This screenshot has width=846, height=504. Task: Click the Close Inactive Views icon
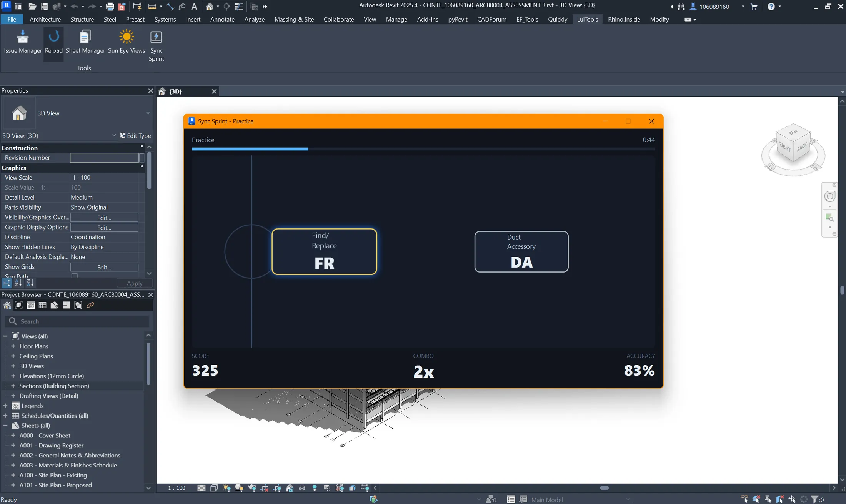[x=254, y=6]
